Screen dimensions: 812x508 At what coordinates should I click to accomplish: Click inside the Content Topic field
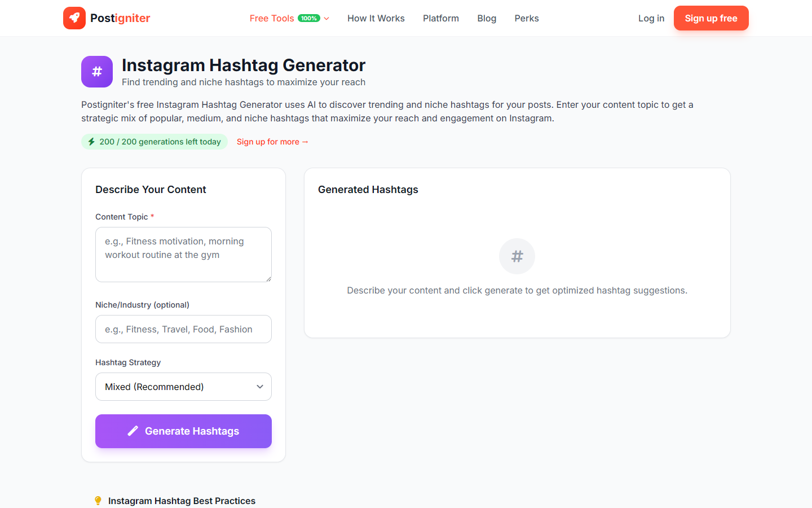point(183,254)
